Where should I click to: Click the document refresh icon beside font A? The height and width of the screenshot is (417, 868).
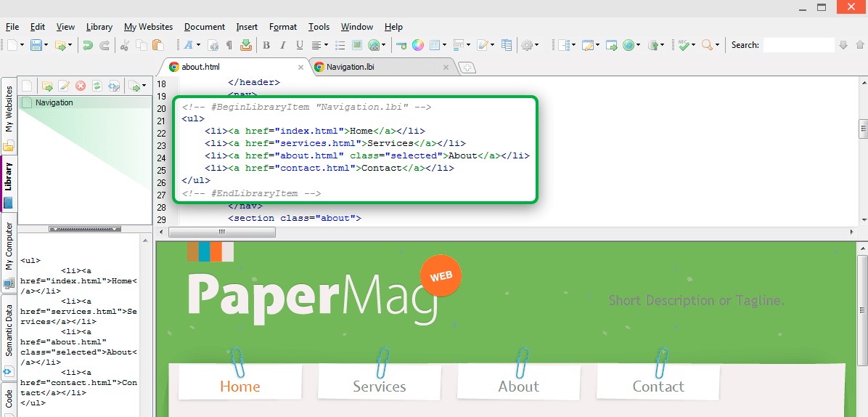coord(213,46)
